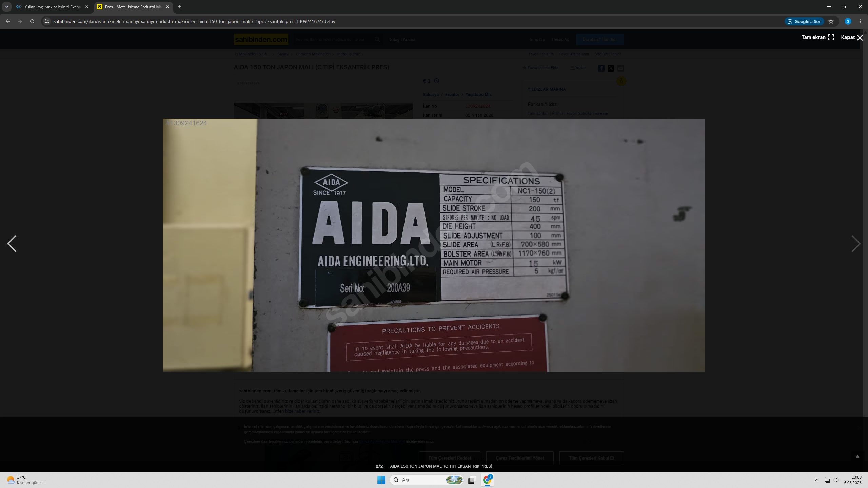Click the Sakarya location link

[431, 95]
